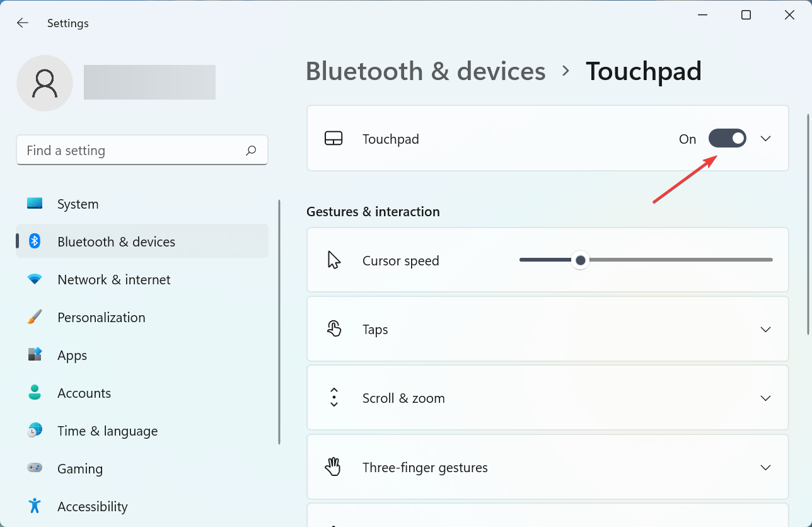Click the Accessibility person icon

35,506
